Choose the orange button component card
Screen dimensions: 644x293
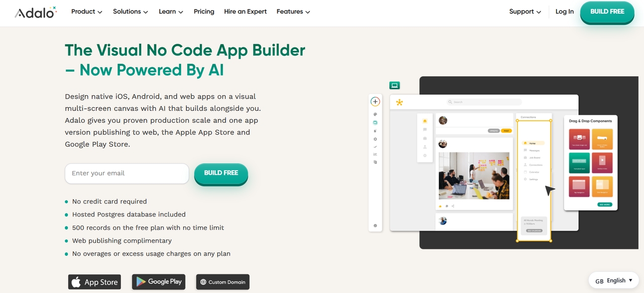(602, 138)
